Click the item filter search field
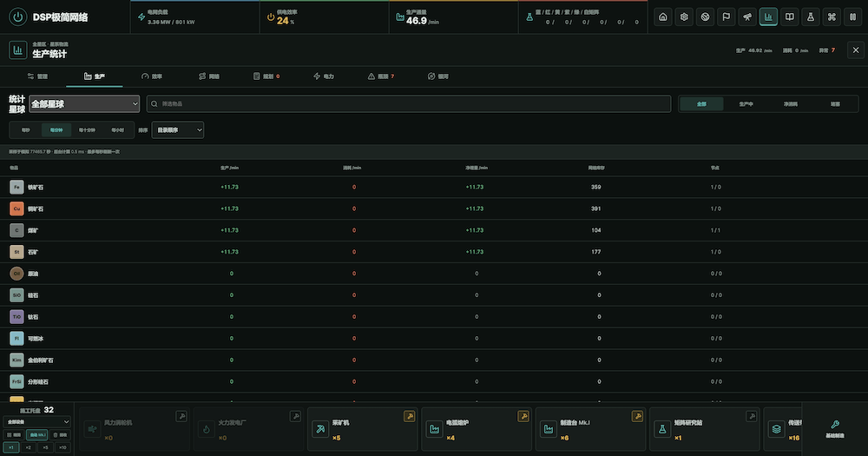 pos(409,103)
